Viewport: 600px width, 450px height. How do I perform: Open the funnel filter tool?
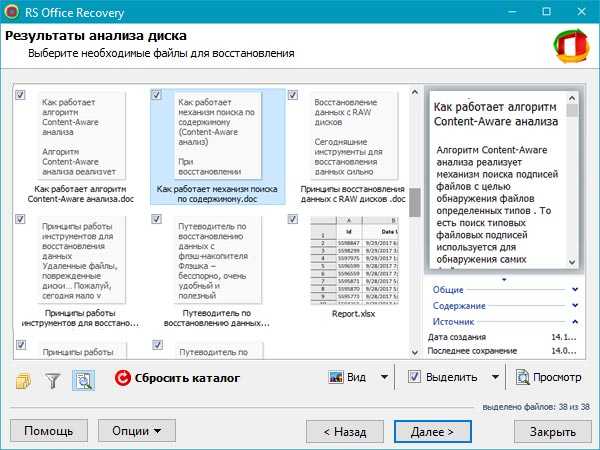(53, 380)
